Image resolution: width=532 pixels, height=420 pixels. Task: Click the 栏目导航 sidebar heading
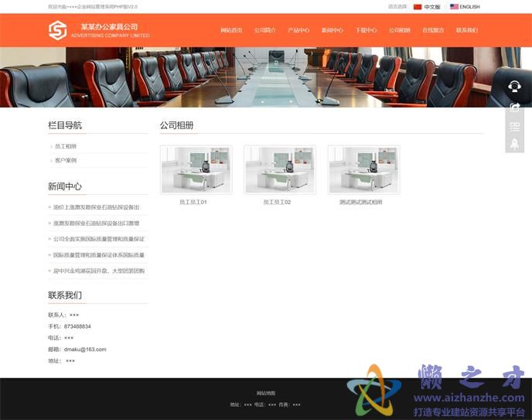(x=65, y=125)
